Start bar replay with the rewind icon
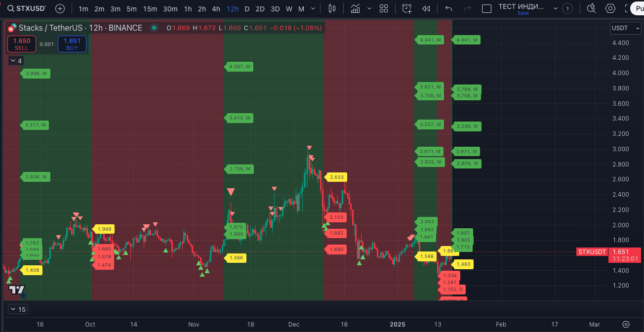 click(426, 8)
